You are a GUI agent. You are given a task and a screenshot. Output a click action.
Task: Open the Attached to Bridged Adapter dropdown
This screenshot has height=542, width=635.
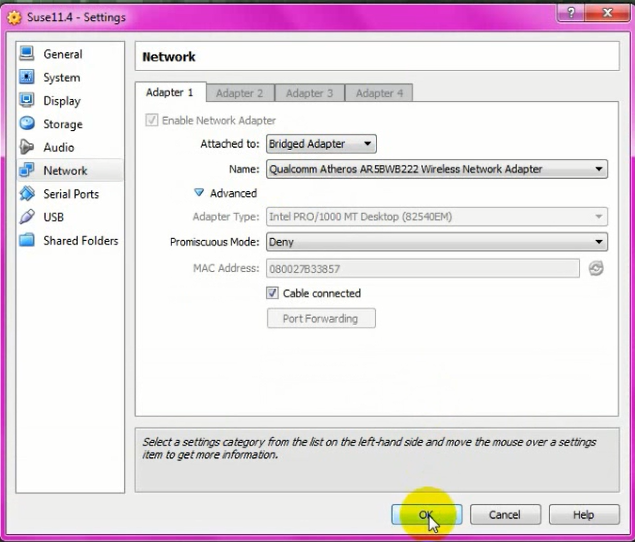pos(321,144)
